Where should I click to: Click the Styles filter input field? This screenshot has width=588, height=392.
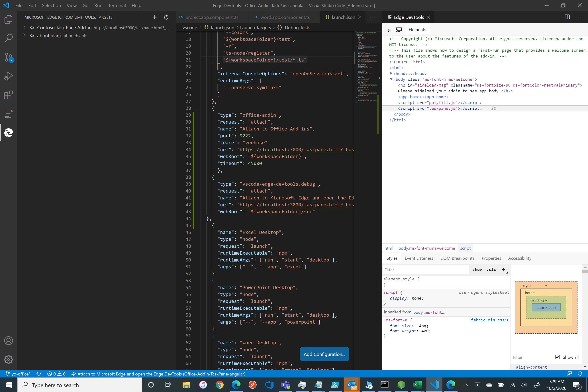click(x=425, y=270)
